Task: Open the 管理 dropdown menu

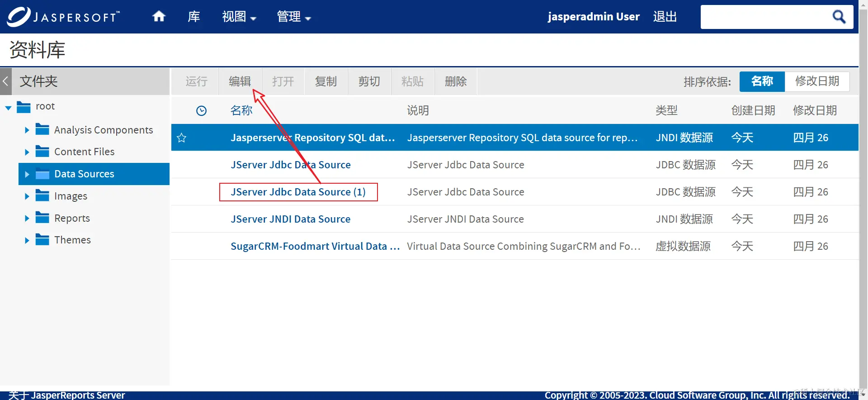Action: [294, 17]
